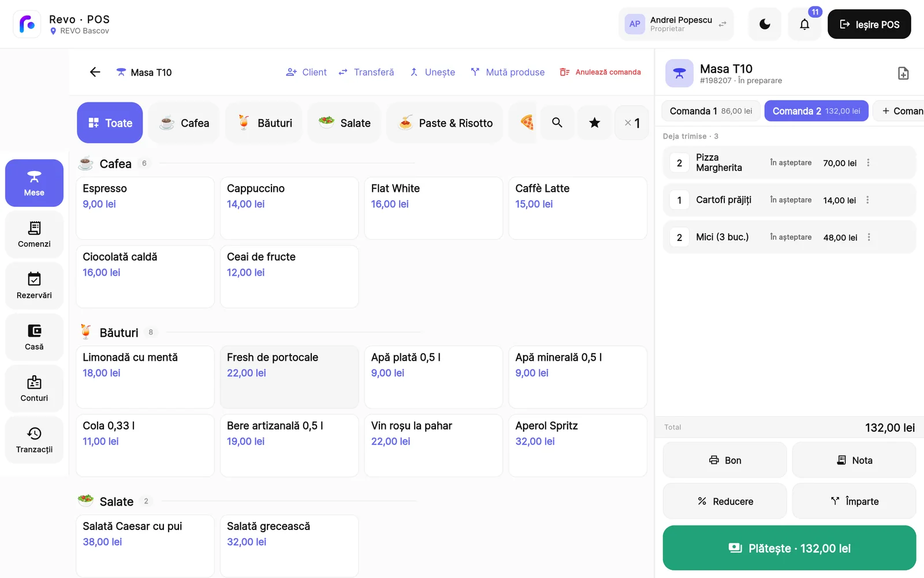The image size is (924, 578).
Task: Go back with the left arrow icon
Action: coord(95,72)
